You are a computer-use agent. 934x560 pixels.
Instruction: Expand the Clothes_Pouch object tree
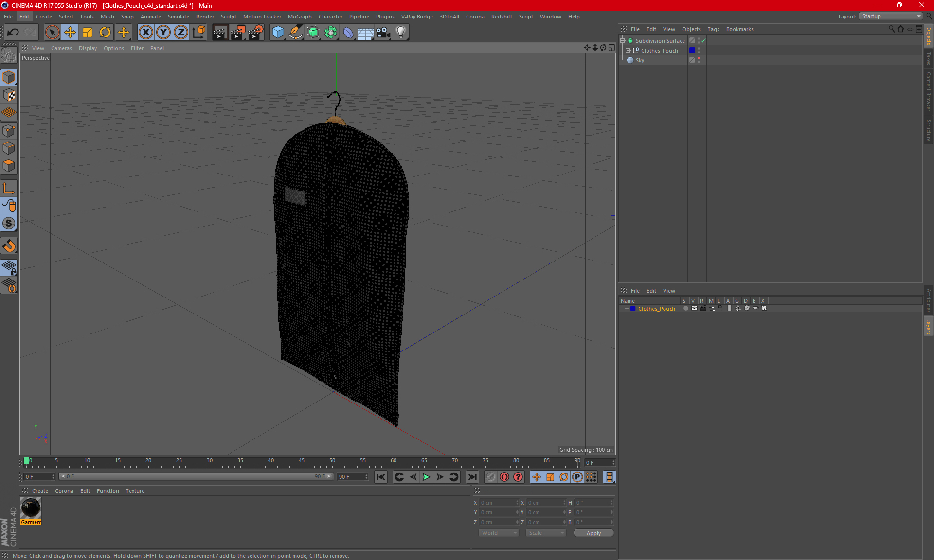coord(628,51)
